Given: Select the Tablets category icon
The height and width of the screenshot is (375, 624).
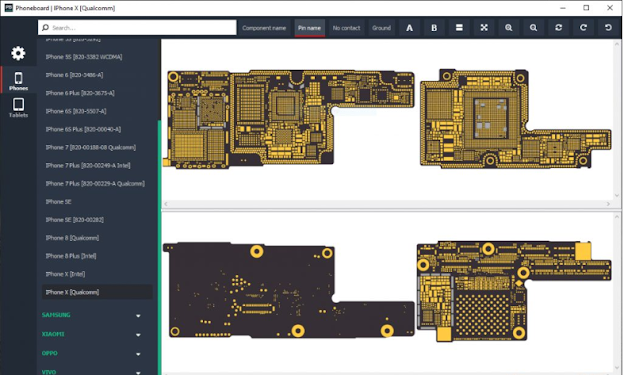Looking at the screenshot, I should pyautogui.click(x=18, y=108).
